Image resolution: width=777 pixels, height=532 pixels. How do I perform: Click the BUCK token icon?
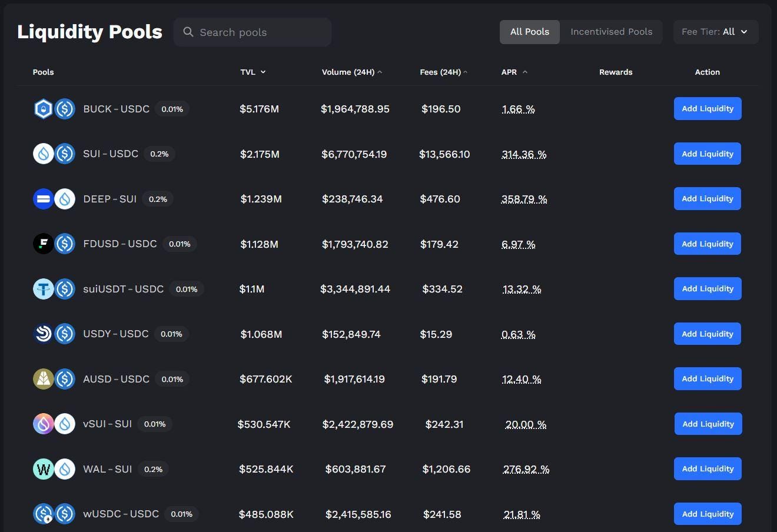tap(44, 109)
